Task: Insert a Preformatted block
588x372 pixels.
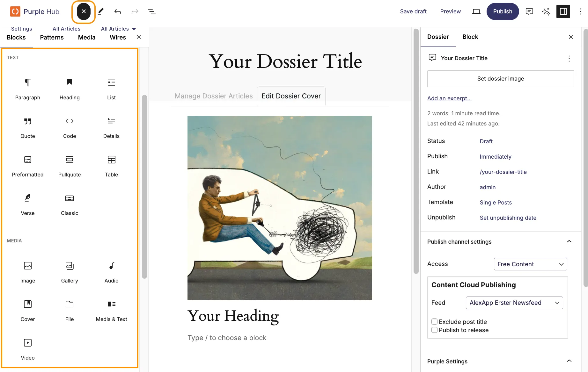Action: pos(28,166)
